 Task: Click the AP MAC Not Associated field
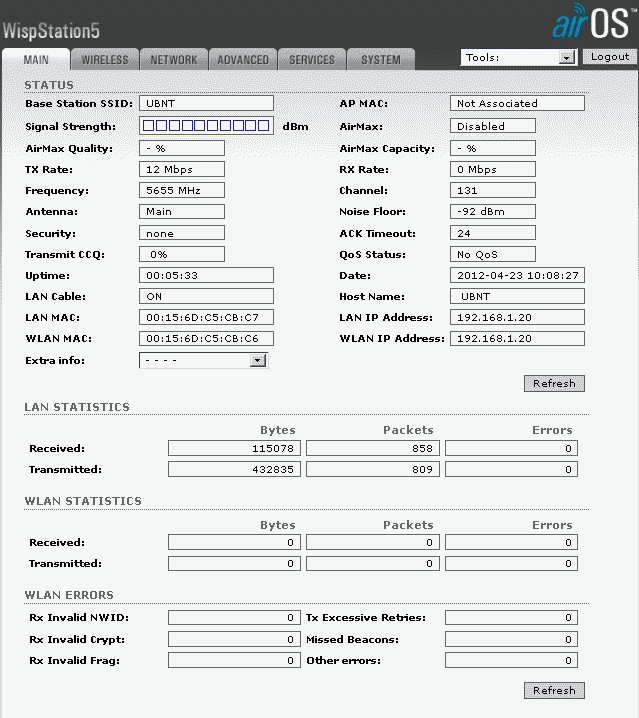tap(517, 103)
